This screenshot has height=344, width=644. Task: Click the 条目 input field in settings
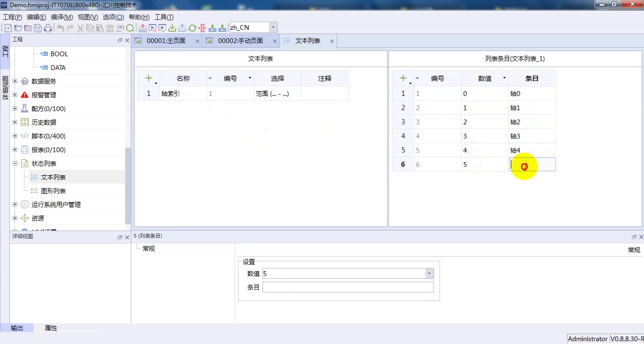(348, 287)
